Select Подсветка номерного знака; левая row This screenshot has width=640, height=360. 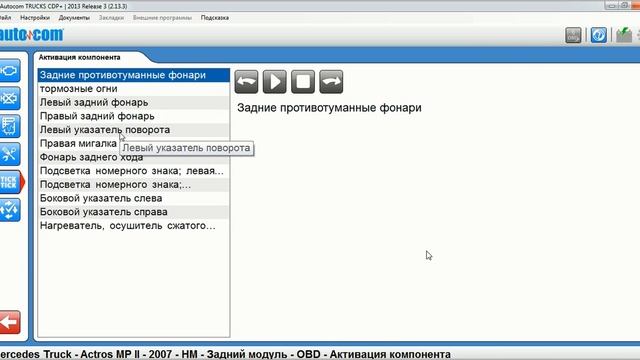point(133,171)
